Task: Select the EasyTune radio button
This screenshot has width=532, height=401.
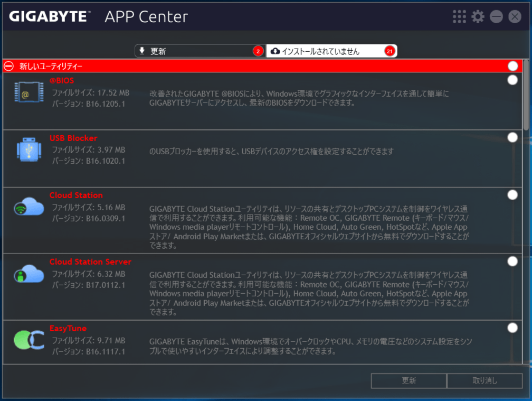Action: point(512,328)
